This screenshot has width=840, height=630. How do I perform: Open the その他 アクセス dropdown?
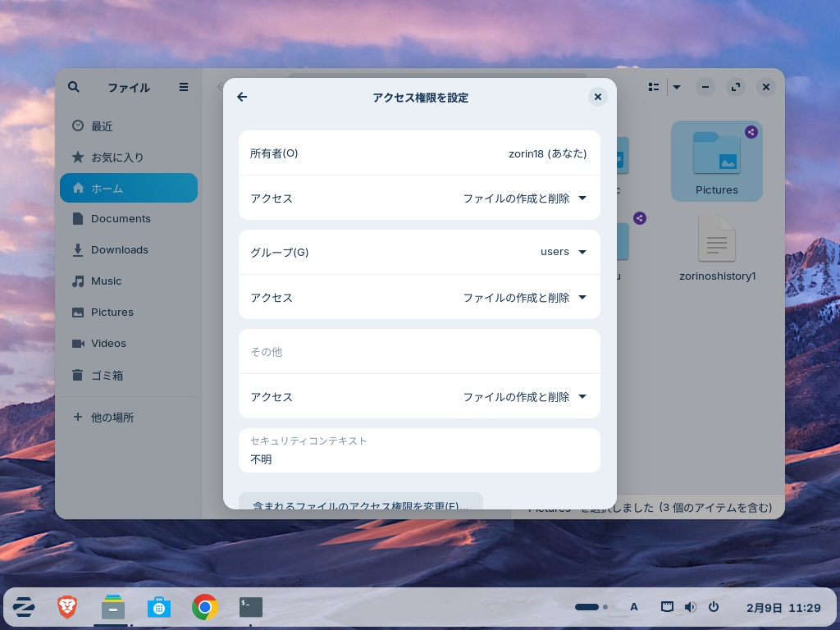[524, 397]
